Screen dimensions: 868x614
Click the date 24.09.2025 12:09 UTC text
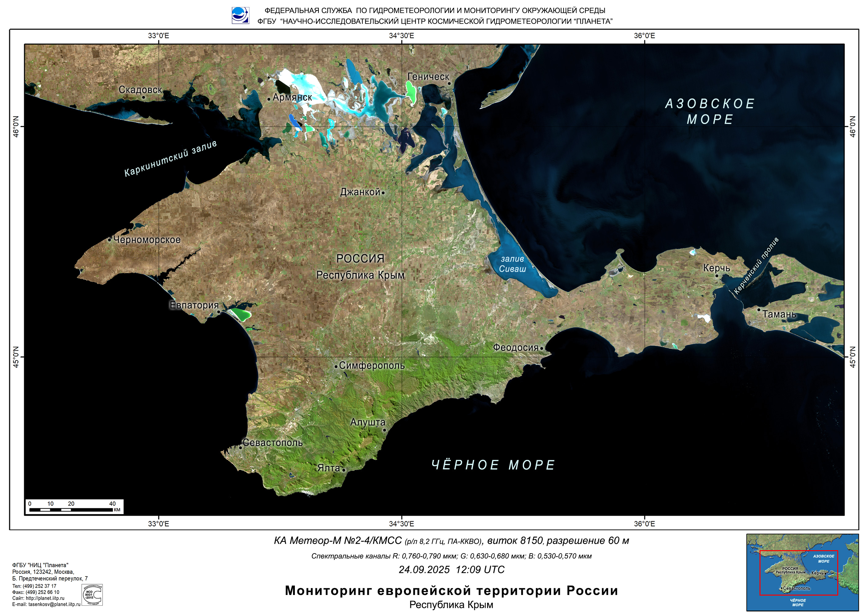(x=451, y=570)
